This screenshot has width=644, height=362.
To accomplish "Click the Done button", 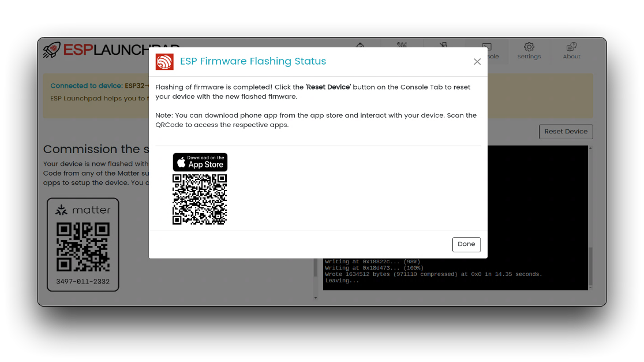I will 466,244.
